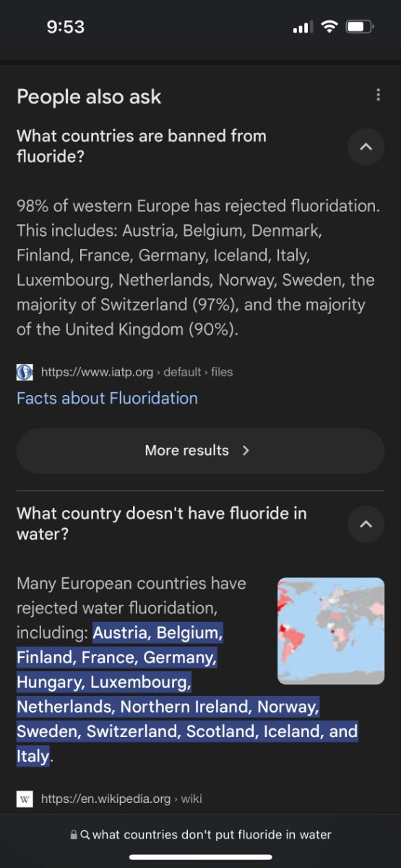Tap the 'What countries are banned from fluoride?' heading

pyautogui.click(x=142, y=146)
